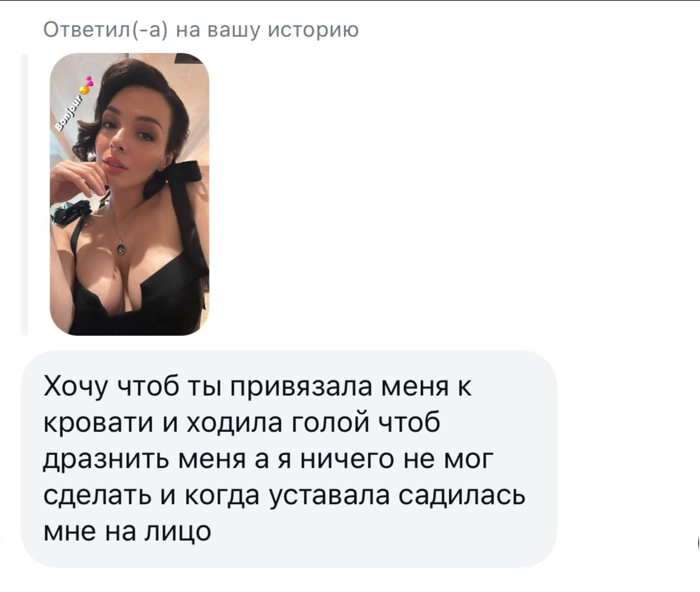
Task: Click the word 'садилась' in the message
Action: [x=461, y=496]
